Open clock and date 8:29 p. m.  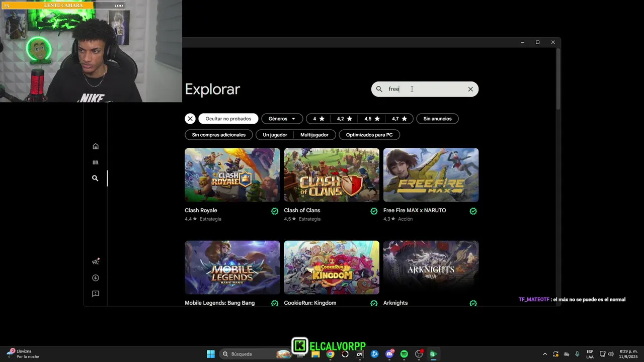point(628,354)
